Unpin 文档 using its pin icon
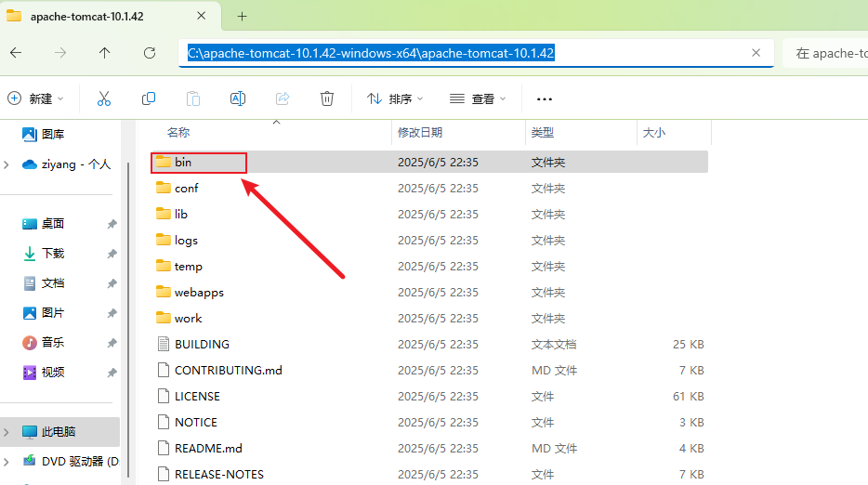868x485 pixels. 112,283
